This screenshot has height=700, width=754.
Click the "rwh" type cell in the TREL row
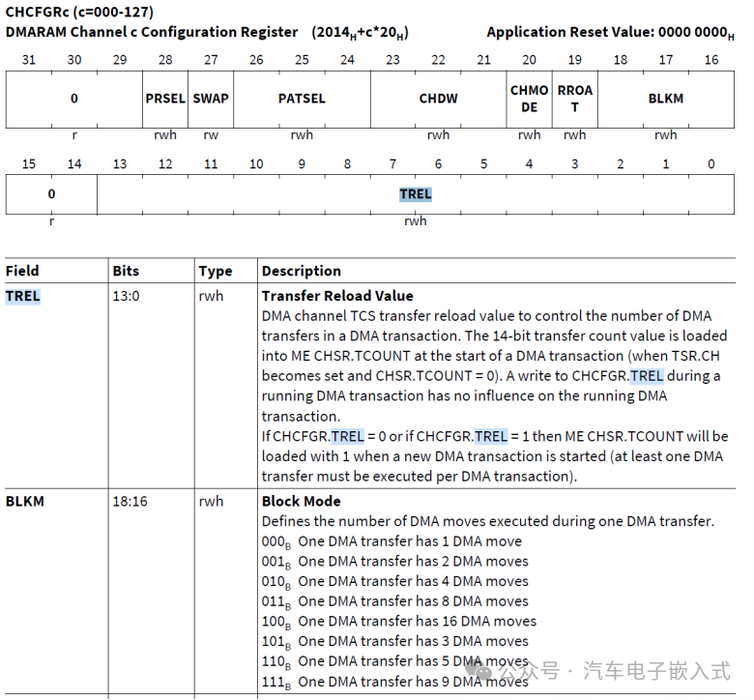pos(211,296)
